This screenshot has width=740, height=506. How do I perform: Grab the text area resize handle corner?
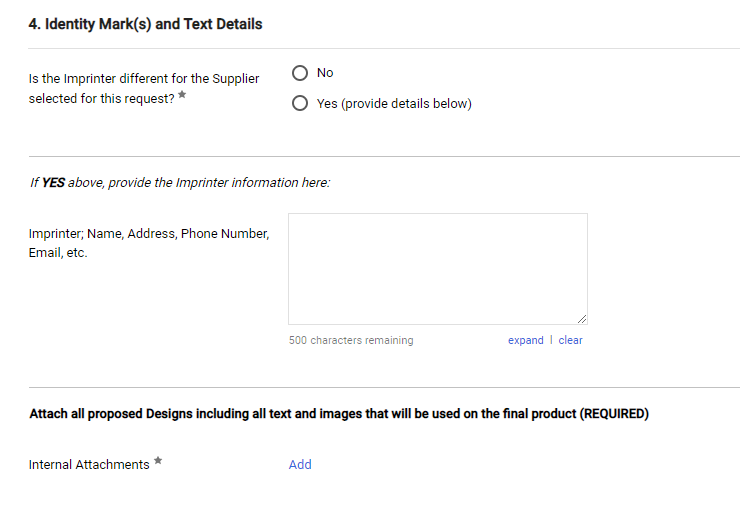582,319
